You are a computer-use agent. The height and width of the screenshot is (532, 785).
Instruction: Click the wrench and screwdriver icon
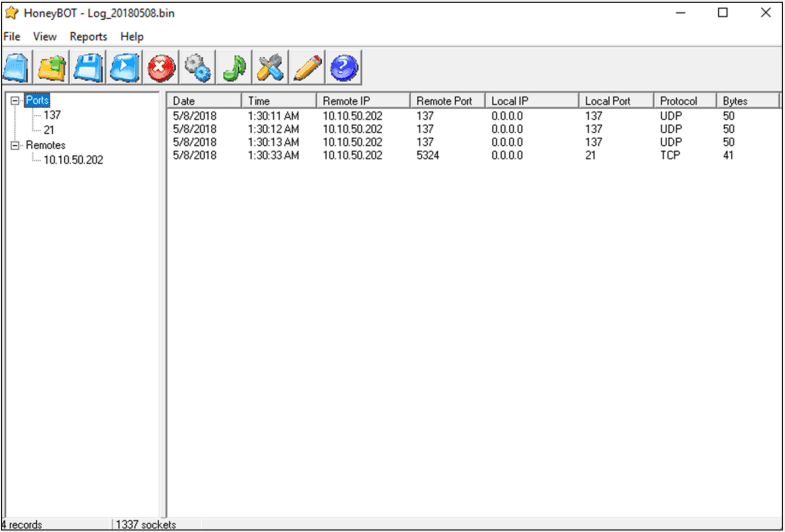(271, 68)
